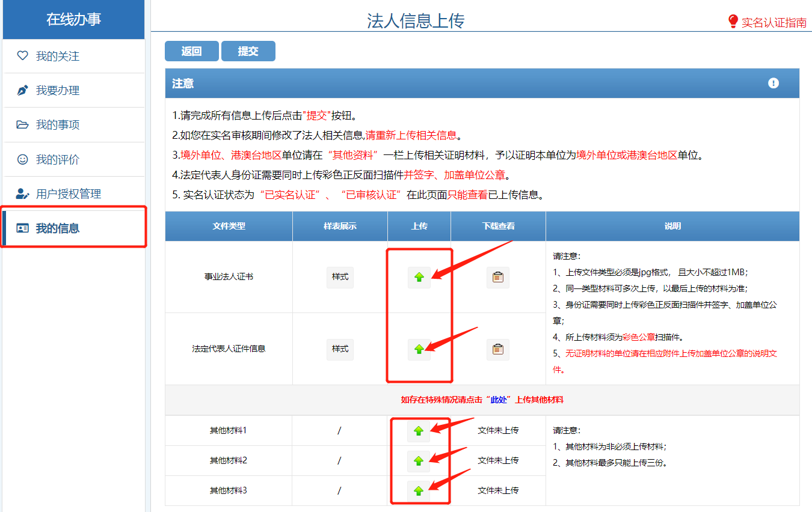Click the 提交 button
Image resolution: width=812 pixels, height=512 pixels.
pos(248,52)
